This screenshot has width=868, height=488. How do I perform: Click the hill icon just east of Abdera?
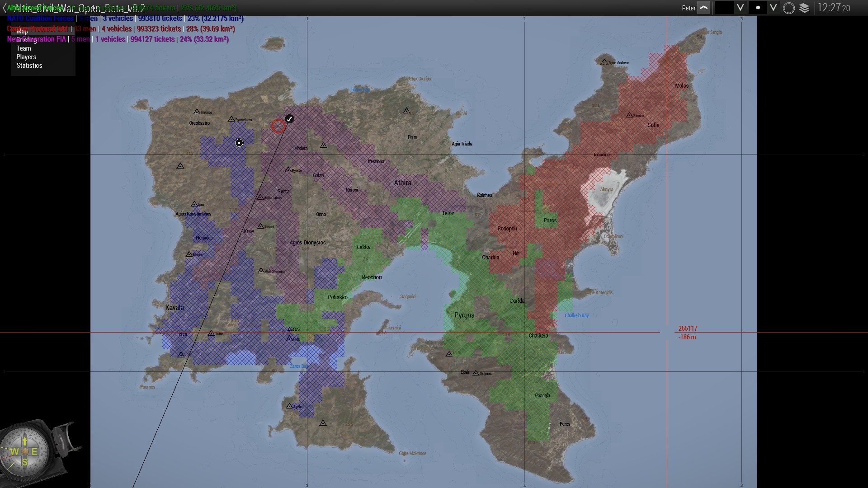click(323, 145)
